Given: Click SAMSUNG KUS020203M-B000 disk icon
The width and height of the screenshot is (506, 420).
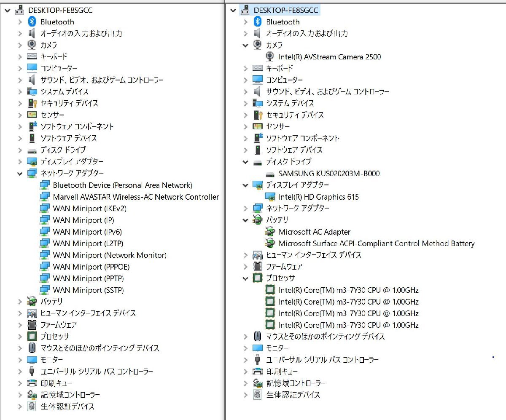Looking at the screenshot, I should click(270, 174).
